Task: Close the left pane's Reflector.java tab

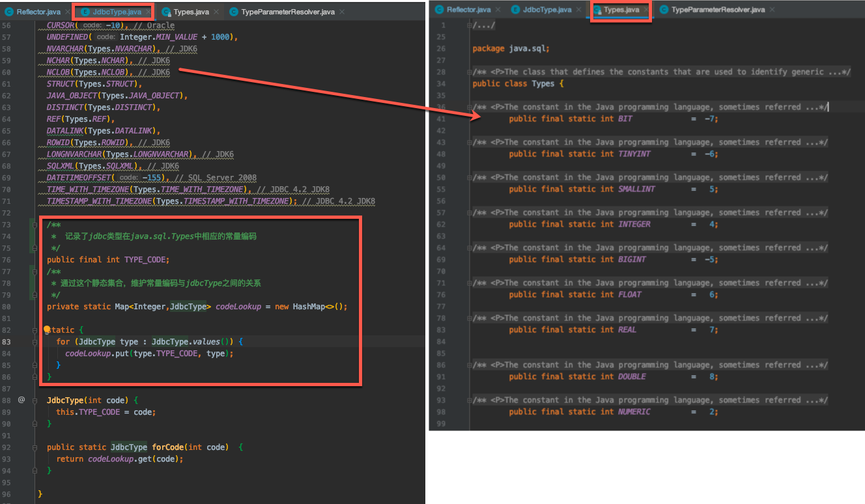Action: click(67, 12)
